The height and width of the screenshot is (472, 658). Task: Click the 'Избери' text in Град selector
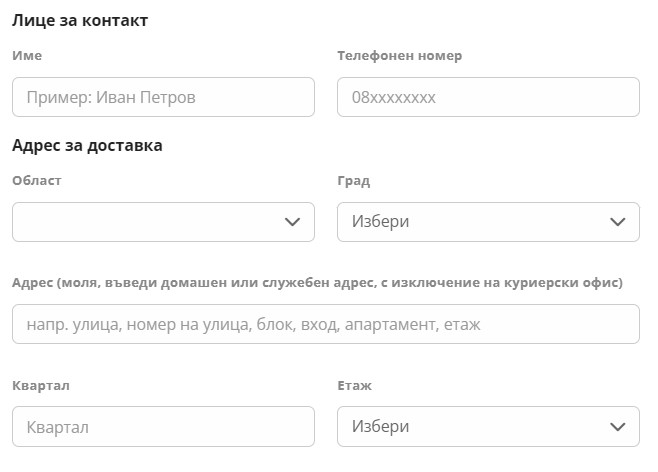pos(380,222)
